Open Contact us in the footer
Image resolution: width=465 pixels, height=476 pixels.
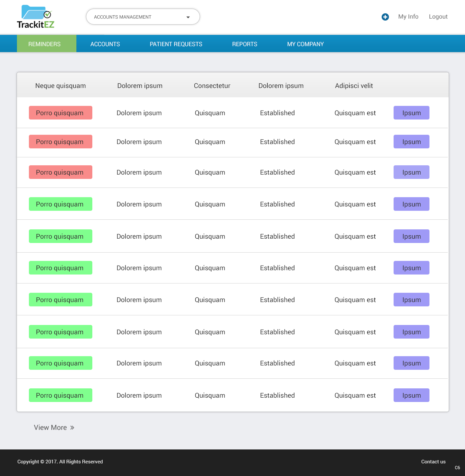pos(433,462)
